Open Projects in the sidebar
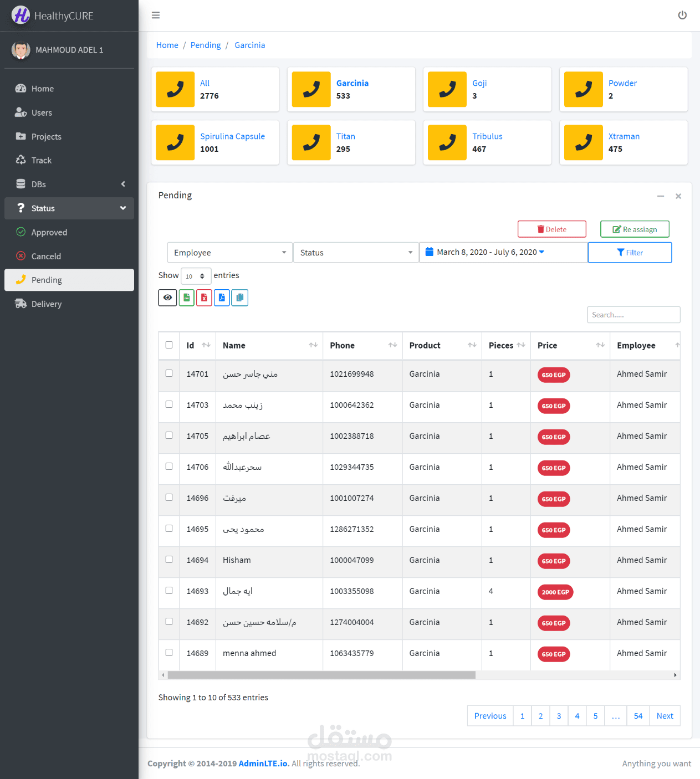Viewport: 700px width, 779px height. [x=69, y=136]
